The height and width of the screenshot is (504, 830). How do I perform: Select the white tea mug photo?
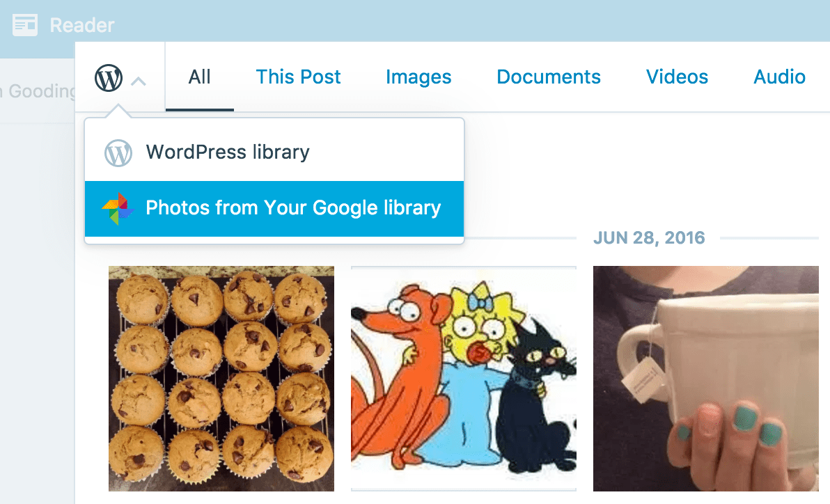click(705, 379)
